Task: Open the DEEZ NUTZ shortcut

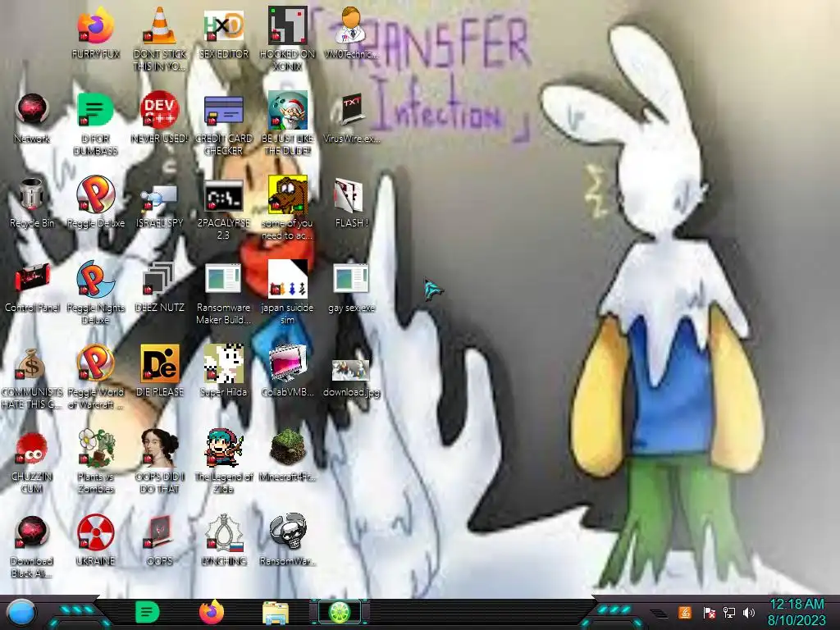Action: (159, 279)
